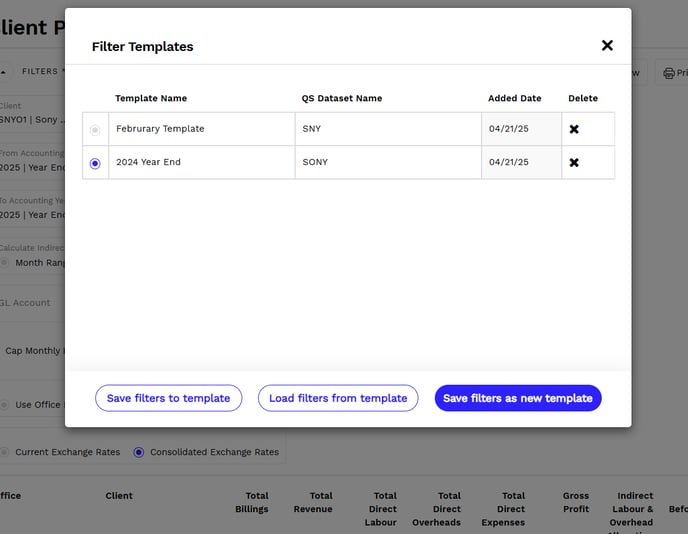Click the Februrary Template name cell
Viewport: 688px width, 534px height.
202,129
